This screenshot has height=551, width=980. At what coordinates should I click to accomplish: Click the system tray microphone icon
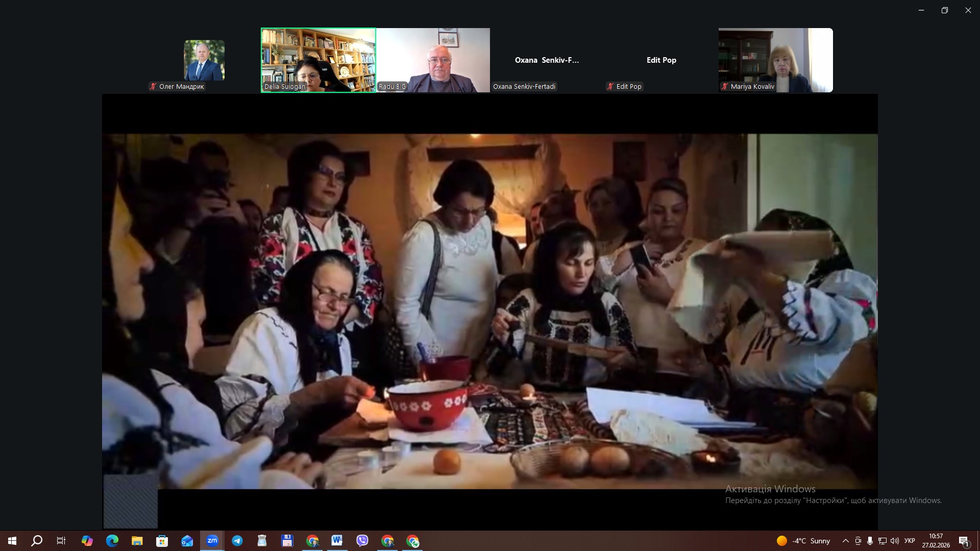870,541
